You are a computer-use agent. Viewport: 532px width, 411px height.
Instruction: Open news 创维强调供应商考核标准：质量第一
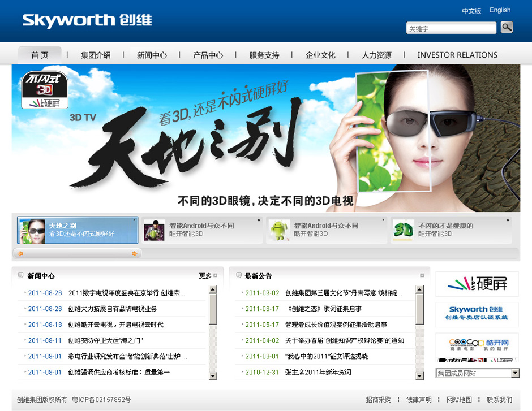tap(119, 372)
